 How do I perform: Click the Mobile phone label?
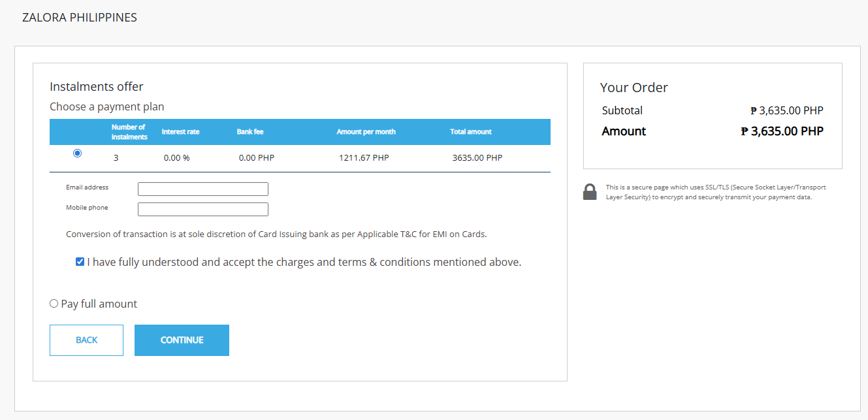point(87,208)
